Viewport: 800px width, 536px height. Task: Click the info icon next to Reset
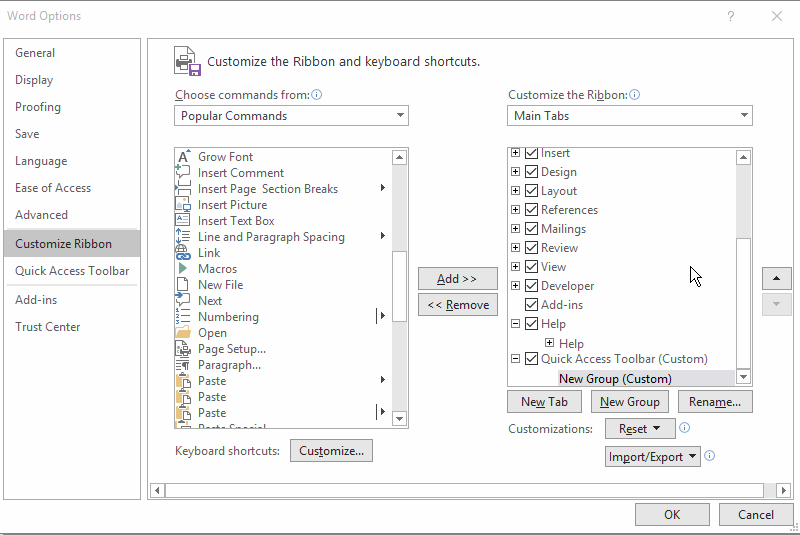pos(685,428)
